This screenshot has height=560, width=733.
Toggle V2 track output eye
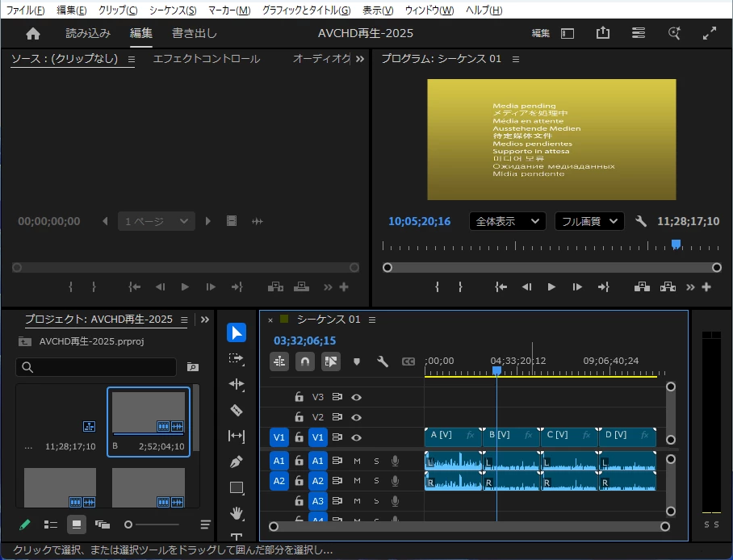(x=356, y=417)
